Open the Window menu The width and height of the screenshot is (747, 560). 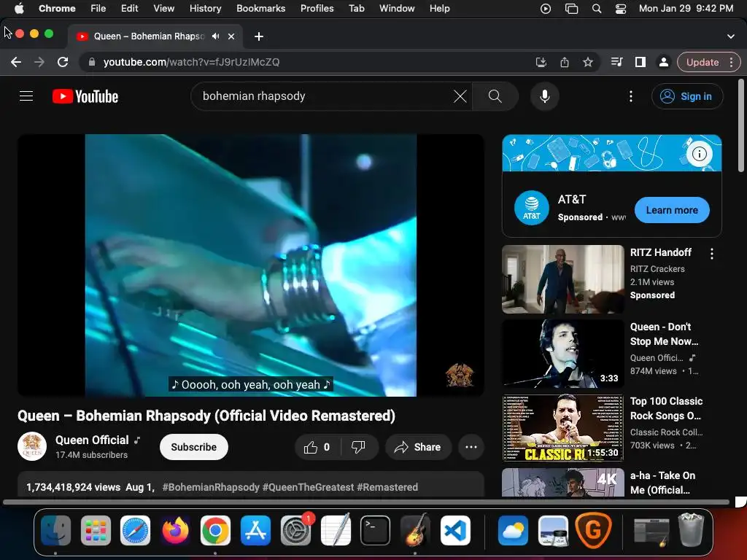coord(397,9)
